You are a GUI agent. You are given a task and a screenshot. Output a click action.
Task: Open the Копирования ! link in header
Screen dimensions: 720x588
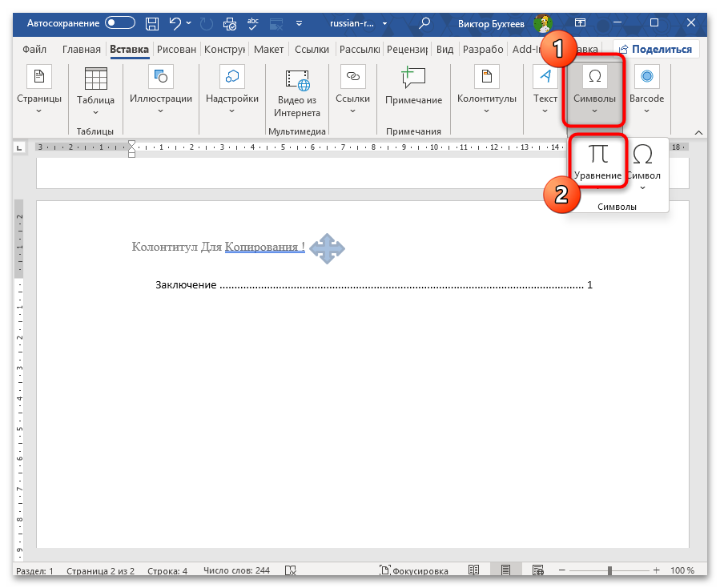[x=264, y=247]
